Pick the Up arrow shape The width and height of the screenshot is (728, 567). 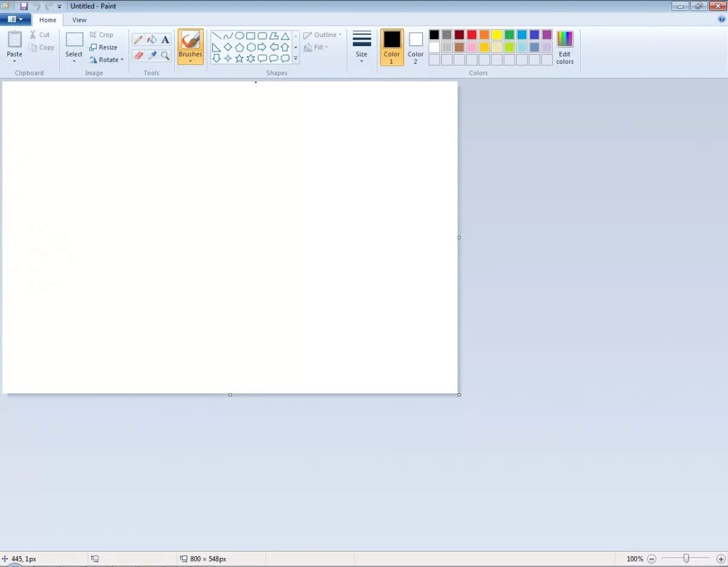(x=285, y=47)
